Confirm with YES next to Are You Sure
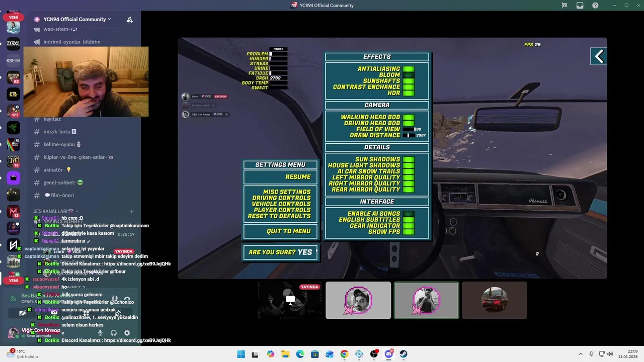This screenshot has height=362, width=644. tap(305, 252)
